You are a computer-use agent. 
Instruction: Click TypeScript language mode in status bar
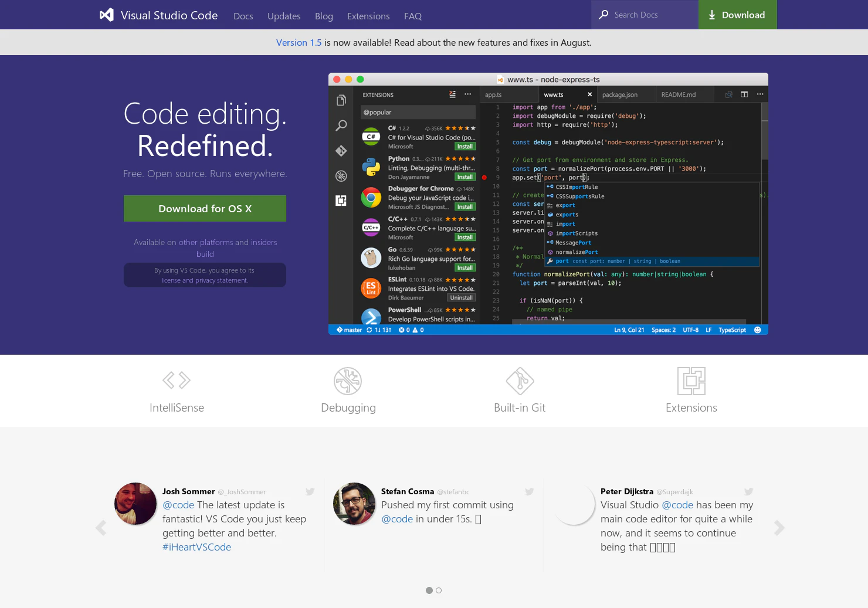tap(732, 330)
